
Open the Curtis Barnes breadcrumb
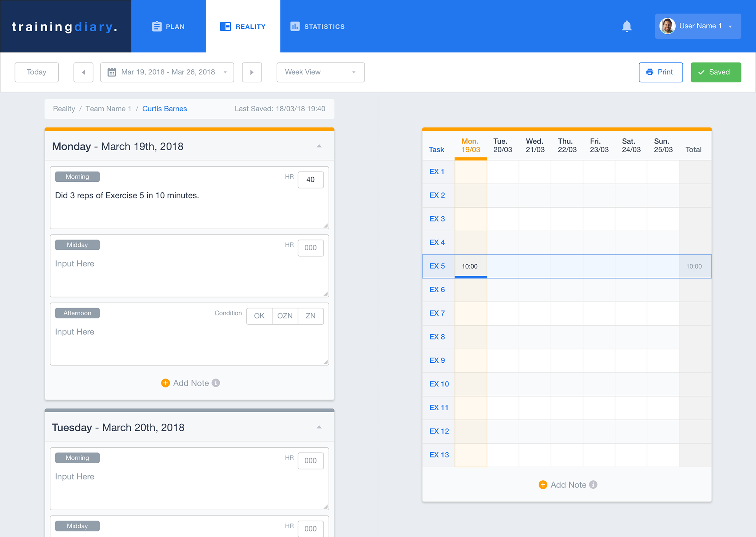point(165,109)
